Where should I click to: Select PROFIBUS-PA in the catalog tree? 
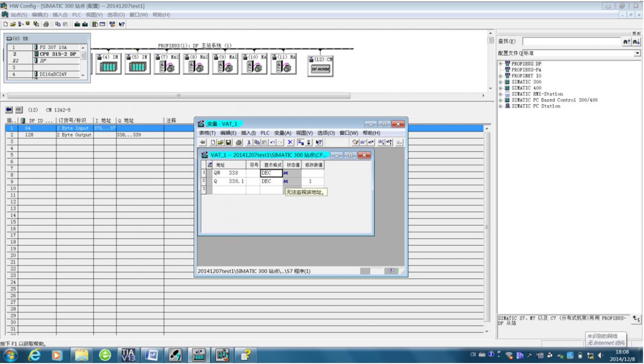[526, 70]
